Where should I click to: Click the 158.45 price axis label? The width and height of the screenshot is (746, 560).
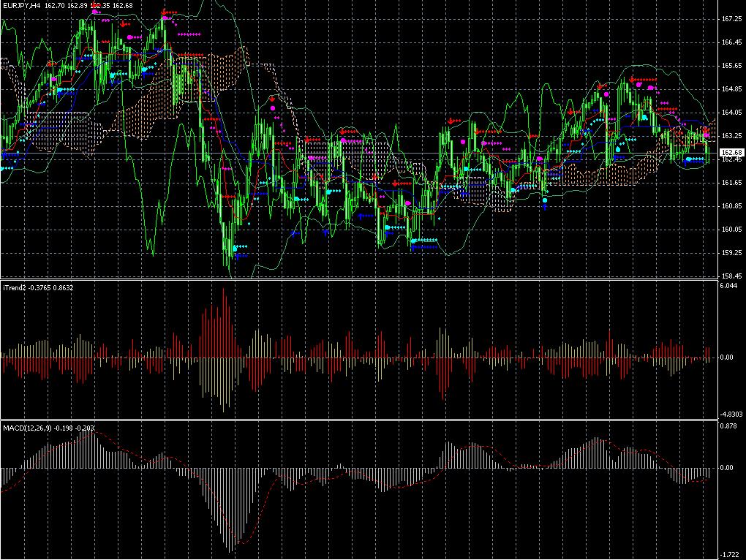731,276
